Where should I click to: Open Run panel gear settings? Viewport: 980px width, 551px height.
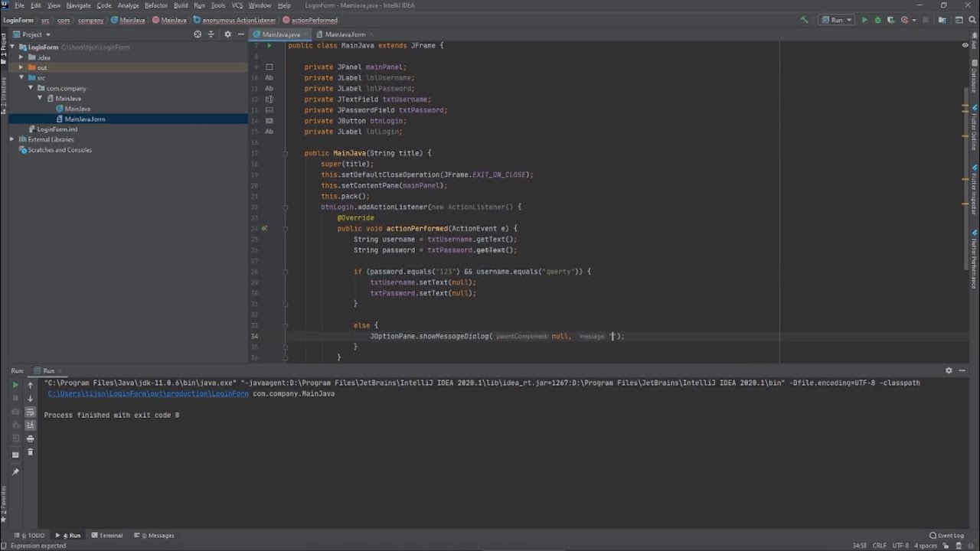click(x=949, y=370)
